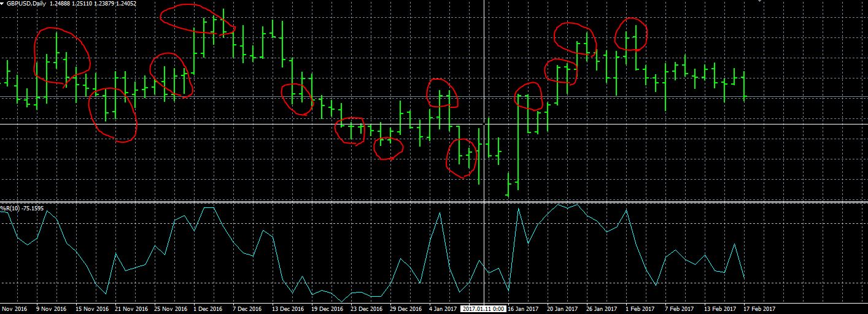Click the 1 Feb 2017 date label
Image resolution: width=868 pixels, height=314 pixels.
click(640, 309)
